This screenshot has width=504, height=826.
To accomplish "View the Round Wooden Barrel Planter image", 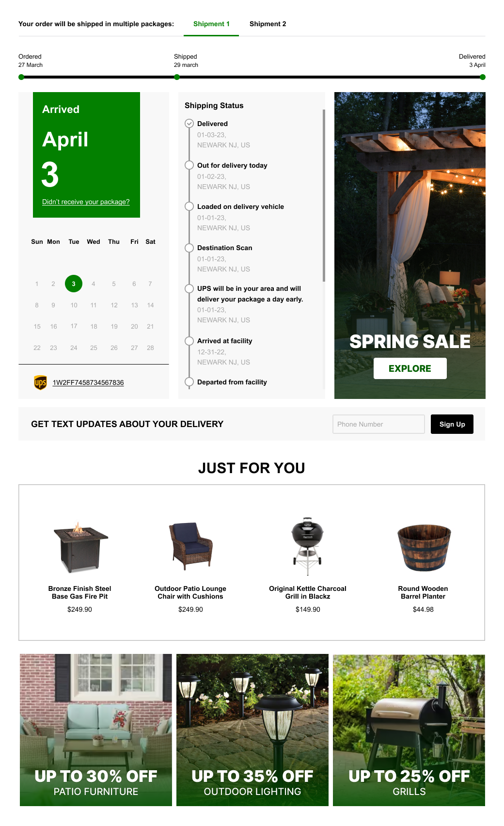I will coord(424,548).
